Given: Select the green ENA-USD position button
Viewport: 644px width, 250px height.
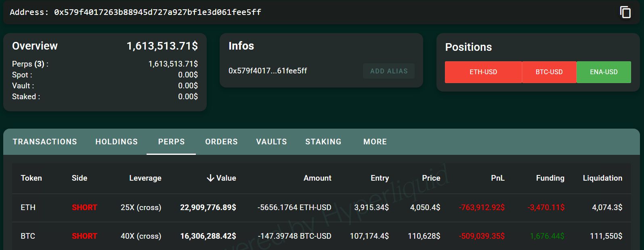Looking at the screenshot, I should coord(604,72).
